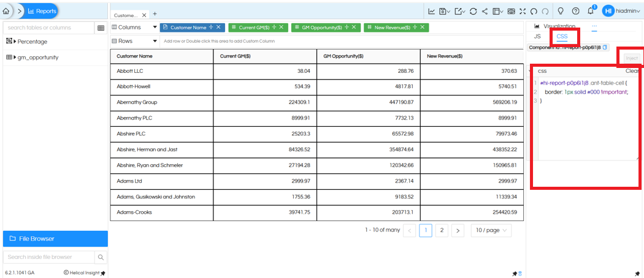The image size is (644, 278).
Task: Click the preview eye-frame icon in toolbar
Action: (x=512, y=12)
